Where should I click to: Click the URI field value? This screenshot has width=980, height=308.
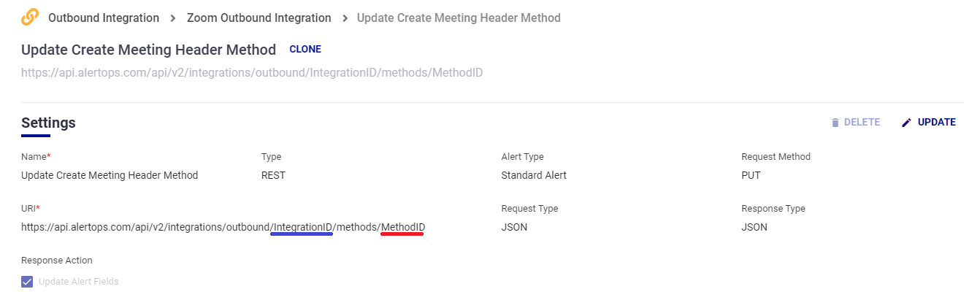click(223, 227)
